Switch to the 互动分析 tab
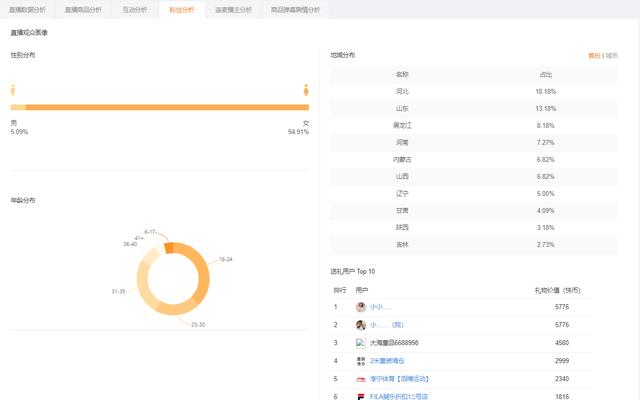The height and width of the screenshot is (400, 640). click(135, 9)
